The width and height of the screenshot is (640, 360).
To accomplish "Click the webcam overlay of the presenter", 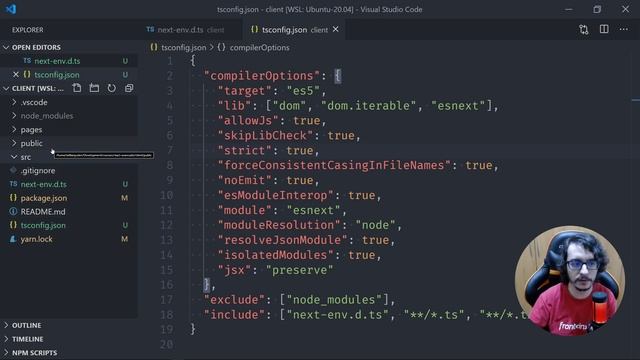I will (569, 281).
